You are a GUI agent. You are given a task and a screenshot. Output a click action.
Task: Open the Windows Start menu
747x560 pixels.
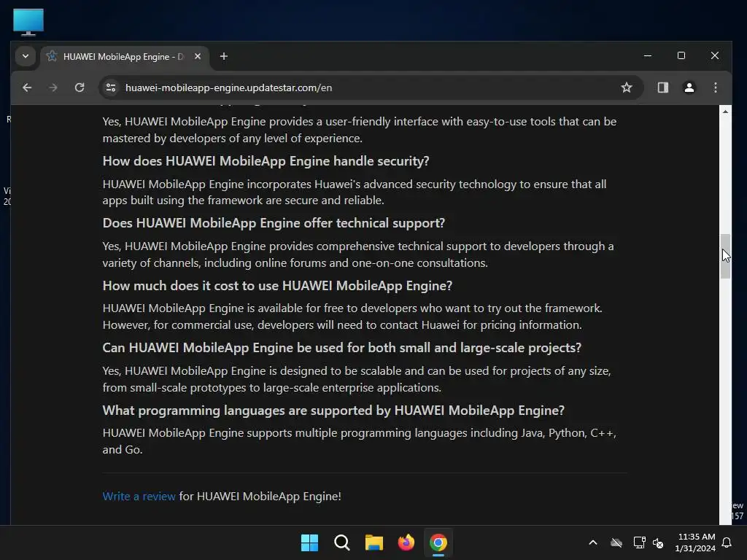(x=309, y=542)
